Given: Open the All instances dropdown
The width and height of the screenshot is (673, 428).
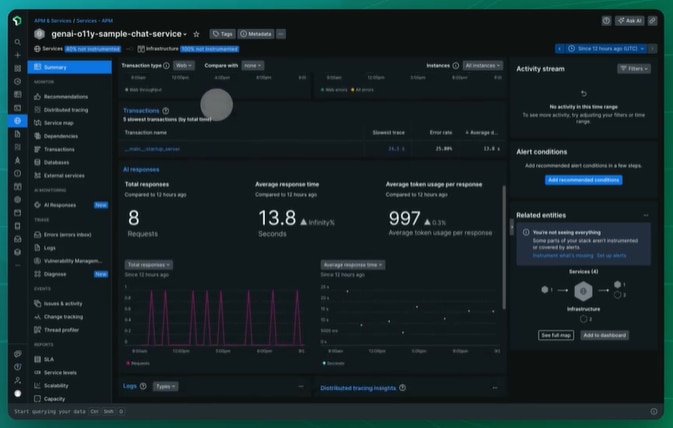Looking at the screenshot, I should (483, 66).
